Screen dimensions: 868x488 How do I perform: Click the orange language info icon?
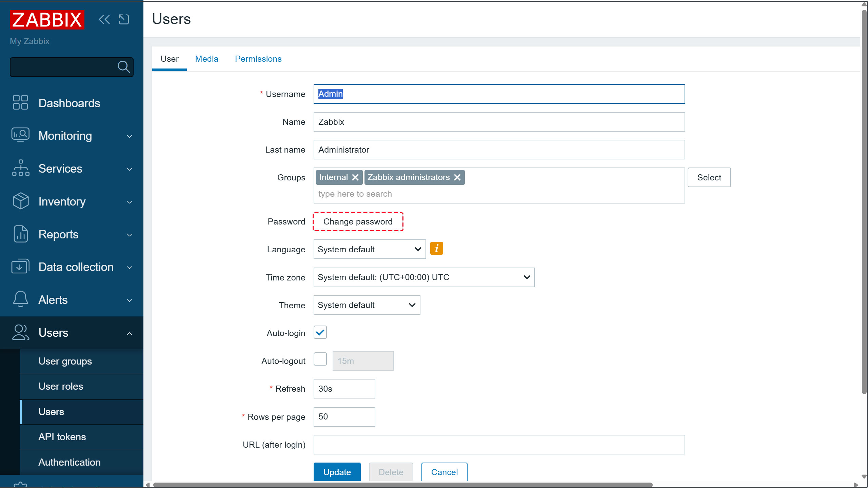tap(436, 249)
